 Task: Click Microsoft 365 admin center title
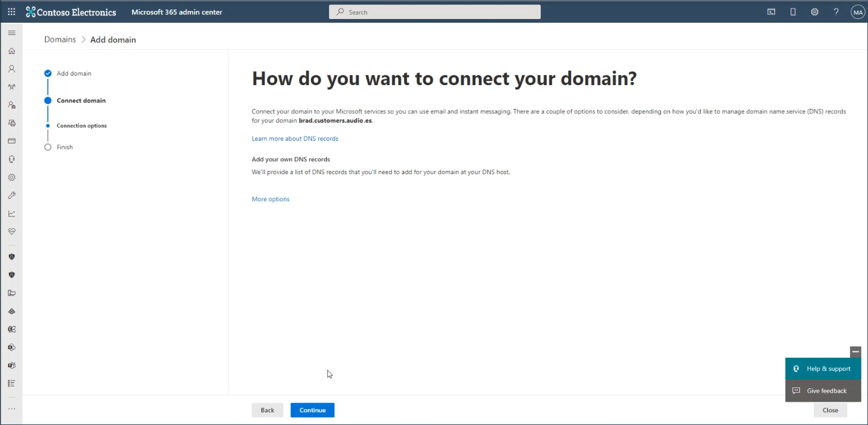pos(177,12)
